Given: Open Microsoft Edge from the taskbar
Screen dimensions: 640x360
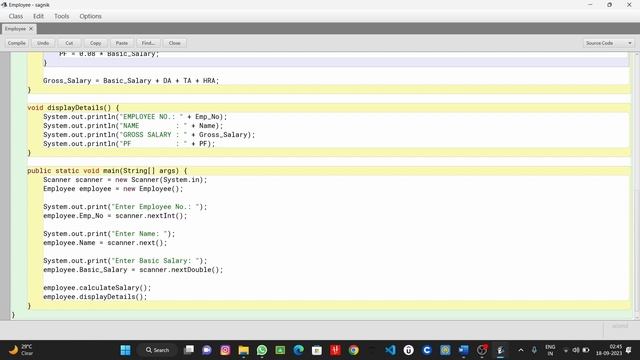Looking at the screenshot, I should [298, 350].
